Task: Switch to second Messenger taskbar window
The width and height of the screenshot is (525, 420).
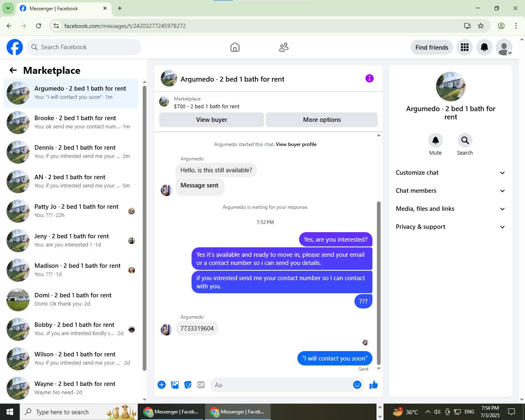Action: 237,412
